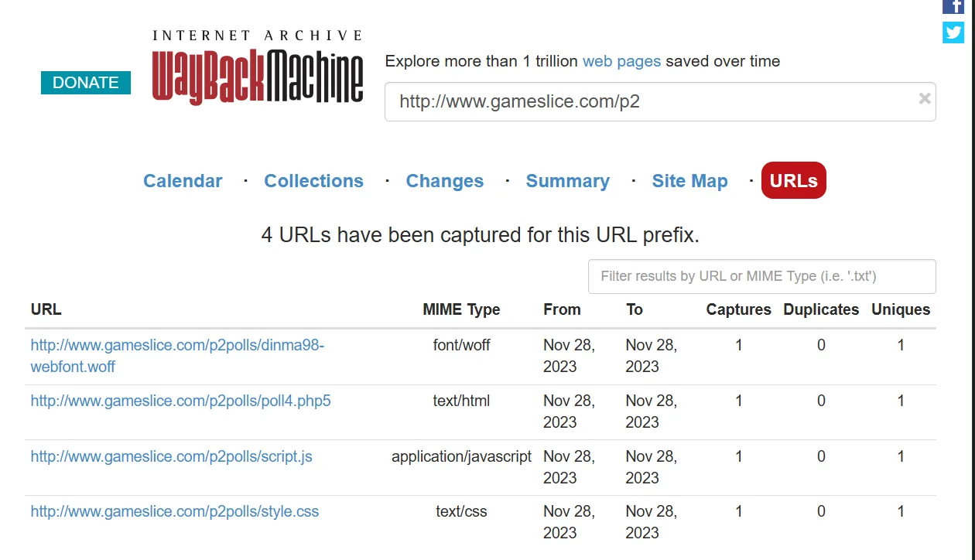The width and height of the screenshot is (975, 560).
Task: Click the 'application/javascript' MIME type cell
Action: [x=461, y=456]
